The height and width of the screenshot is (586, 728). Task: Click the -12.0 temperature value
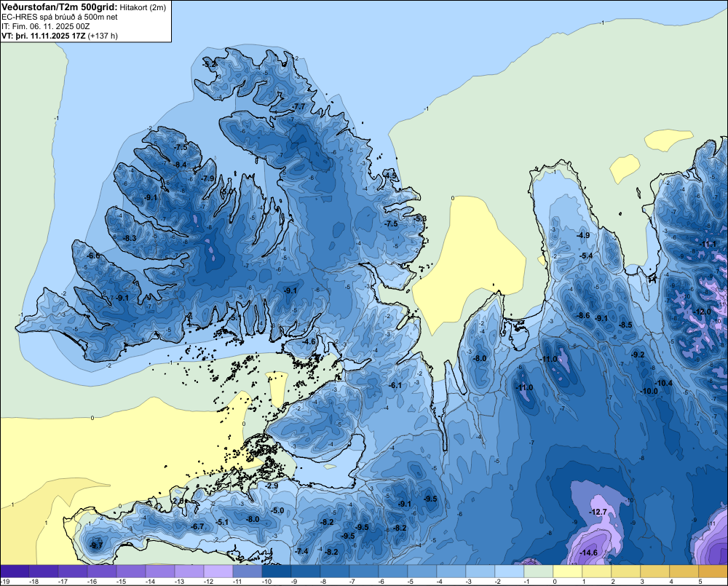702,312
